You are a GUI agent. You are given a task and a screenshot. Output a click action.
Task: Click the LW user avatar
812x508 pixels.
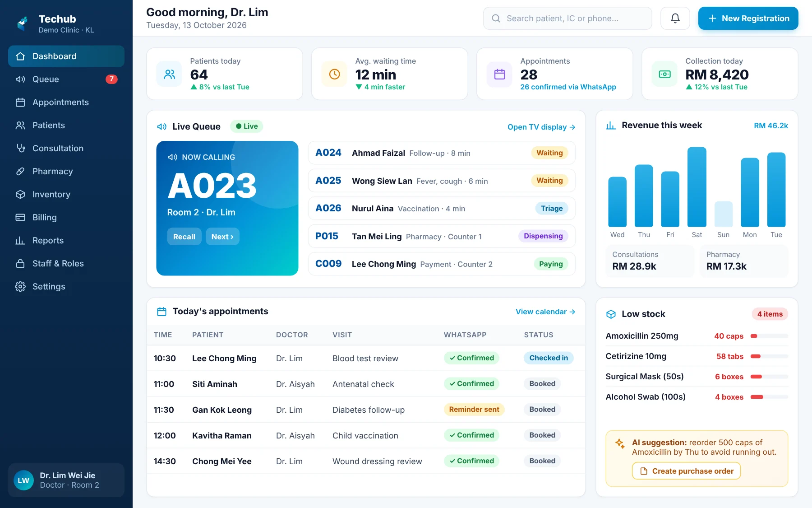tap(23, 480)
